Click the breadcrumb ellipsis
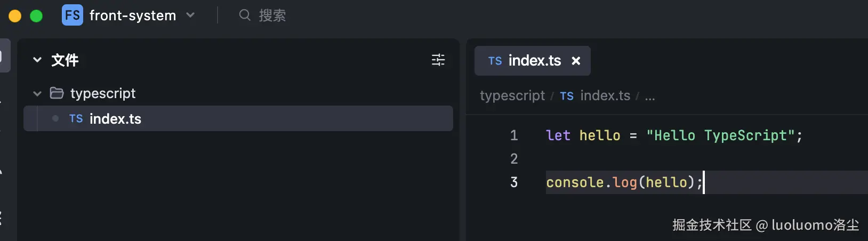 click(650, 97)
